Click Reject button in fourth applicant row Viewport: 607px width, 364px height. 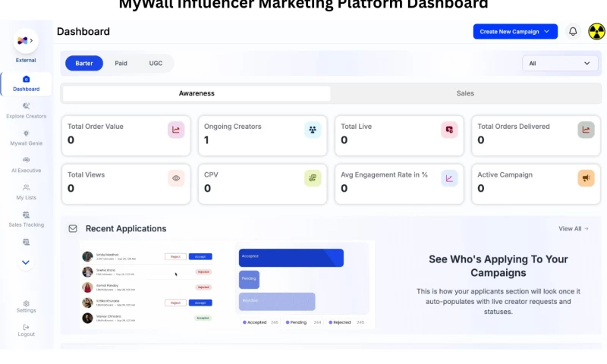[175, 303]
